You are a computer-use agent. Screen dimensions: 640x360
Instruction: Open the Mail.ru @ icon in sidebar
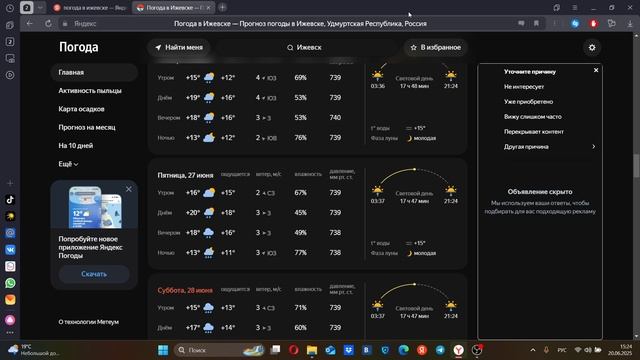coord(10,233)
